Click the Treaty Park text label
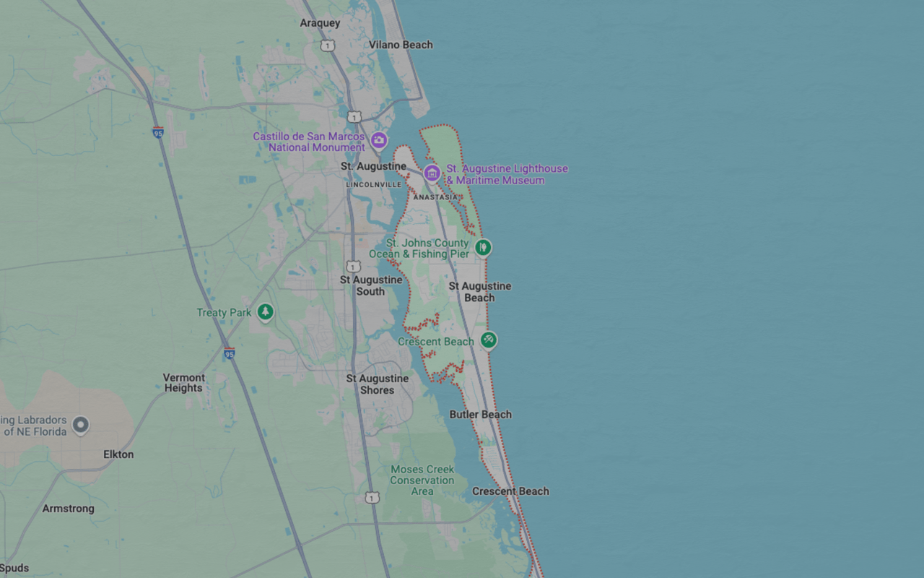This screenshot has width=924, height=578. click(224, 313)
